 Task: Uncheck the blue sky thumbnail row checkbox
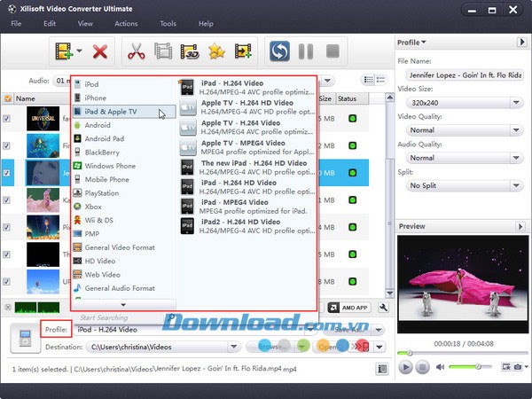click(6, 281)
